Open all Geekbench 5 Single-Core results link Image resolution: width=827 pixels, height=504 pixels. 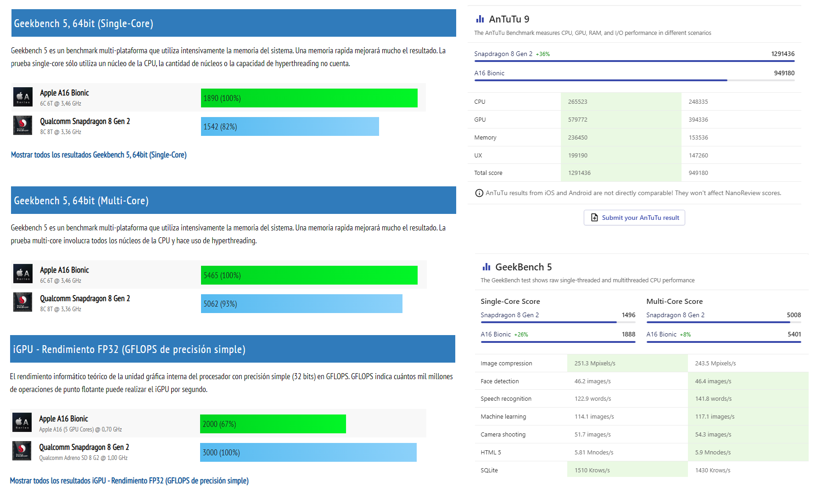point(99,155)
